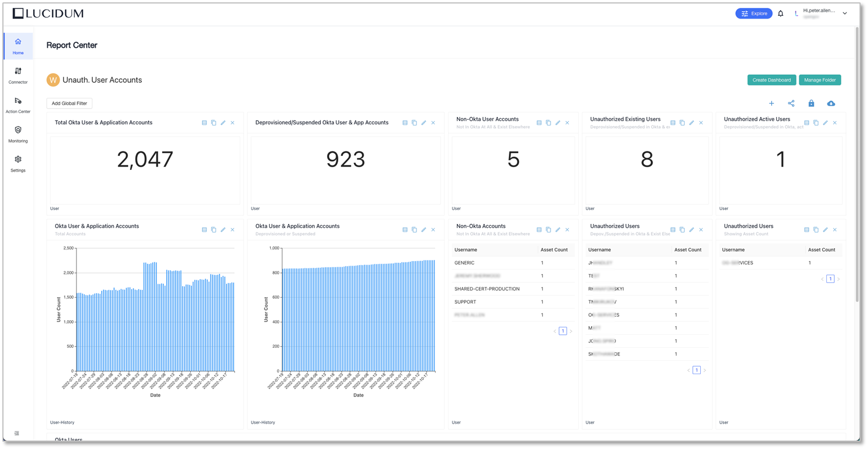Click the notification bell icon
The image size is (868, 449).
click(780, 14)
